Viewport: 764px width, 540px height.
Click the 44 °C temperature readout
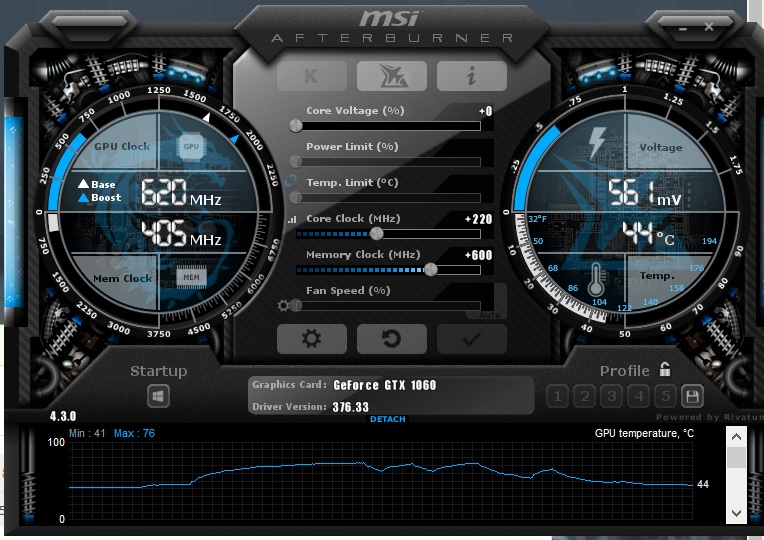click(x=649, y=233)
